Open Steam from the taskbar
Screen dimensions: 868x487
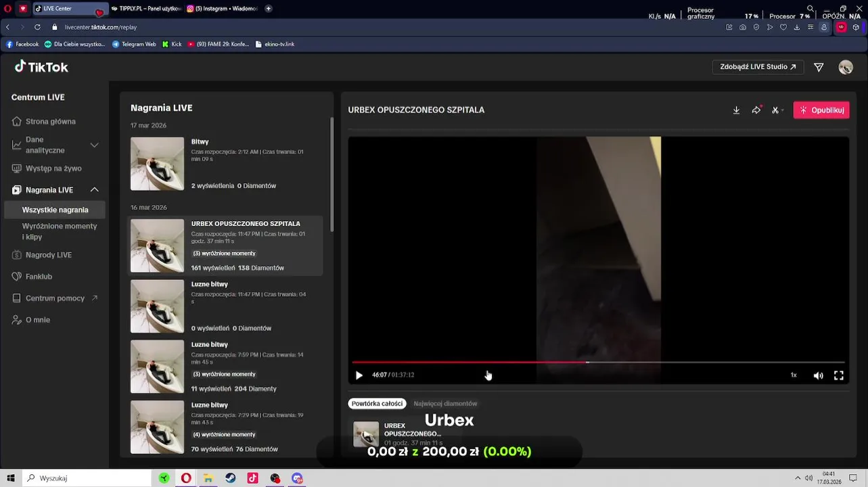click(x=231, y=478)
